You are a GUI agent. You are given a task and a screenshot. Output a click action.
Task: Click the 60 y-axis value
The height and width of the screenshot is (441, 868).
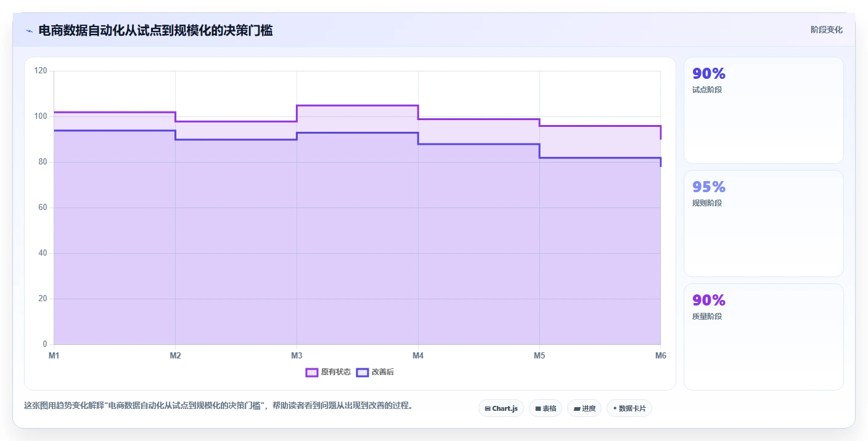(43, 208)
